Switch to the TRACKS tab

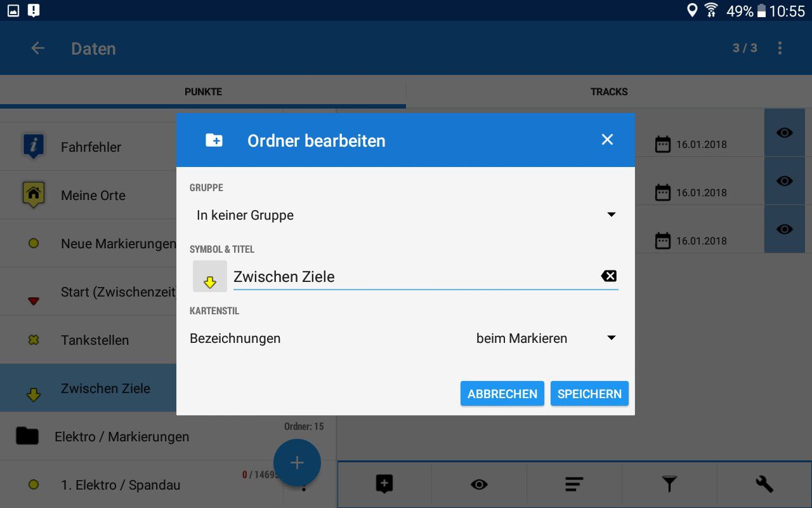(x=609, y=92)
